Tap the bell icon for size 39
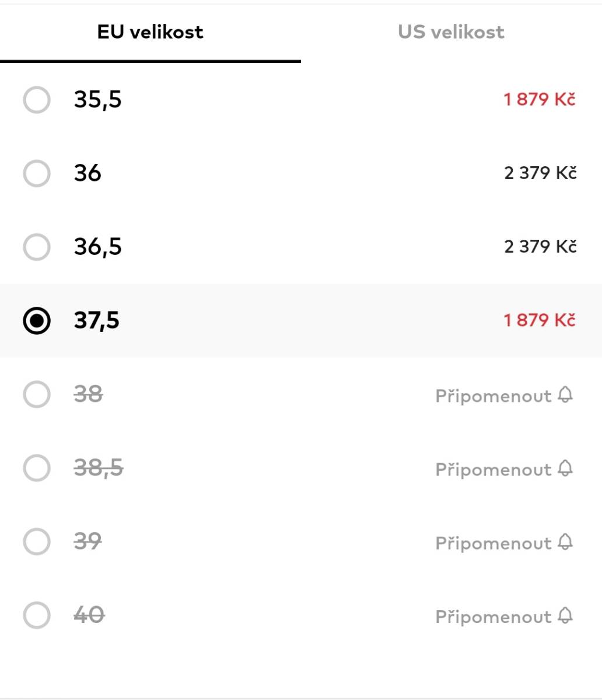 pyautogui.click(x=565, y=542)
